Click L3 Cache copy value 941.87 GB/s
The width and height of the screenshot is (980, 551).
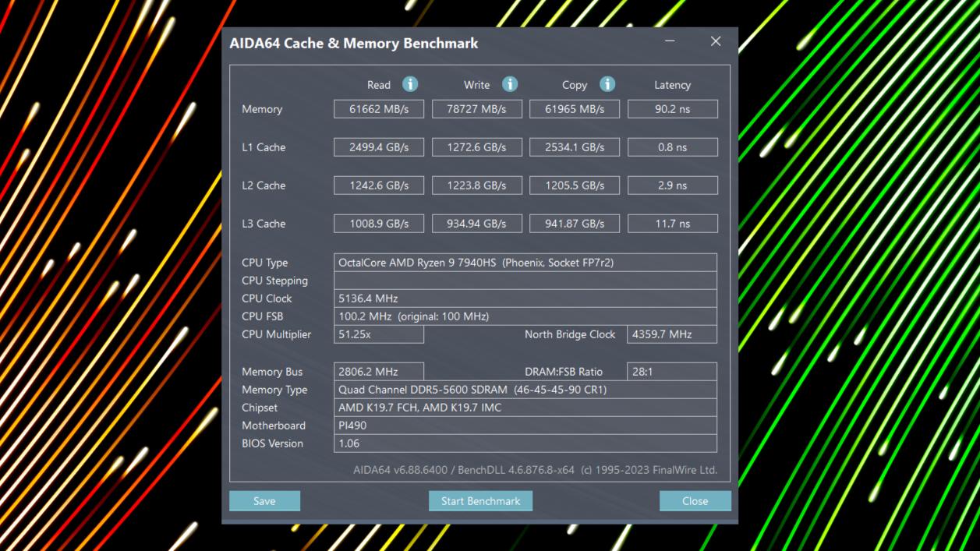click(x=575, y=224)
